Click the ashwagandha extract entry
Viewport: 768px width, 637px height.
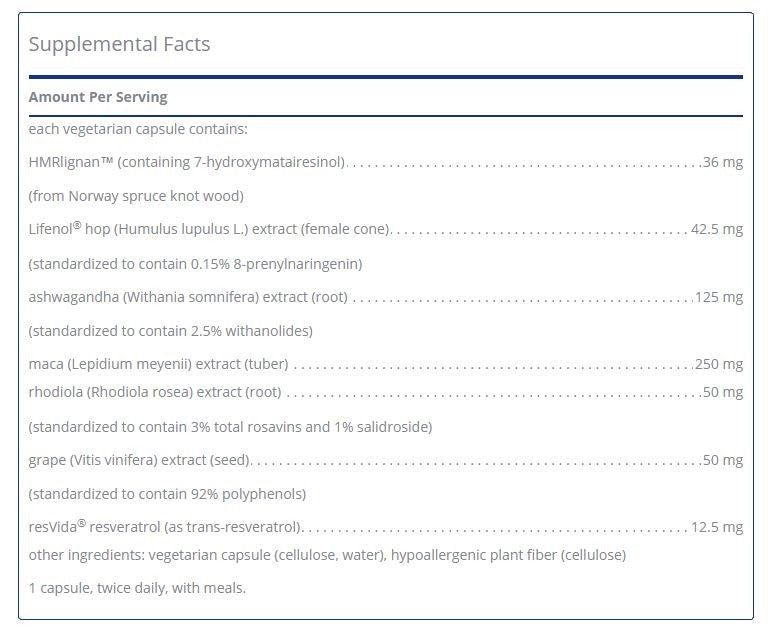(188, 297)
